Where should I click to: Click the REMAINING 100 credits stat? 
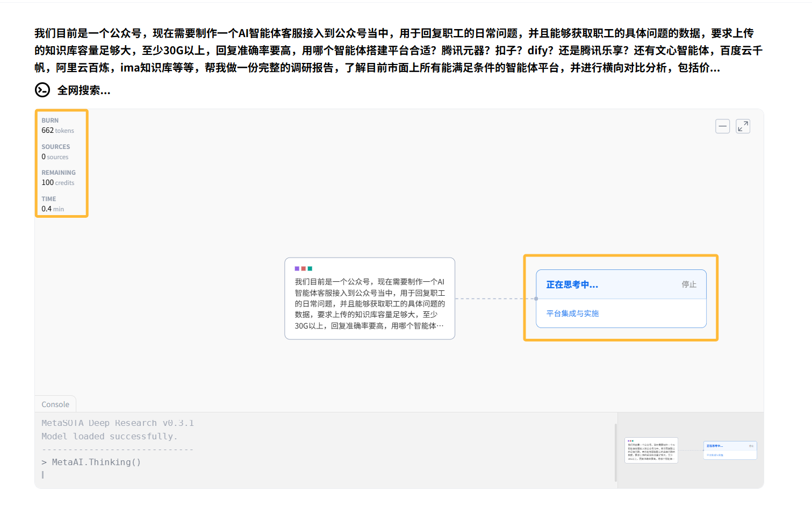coord(58,178)
